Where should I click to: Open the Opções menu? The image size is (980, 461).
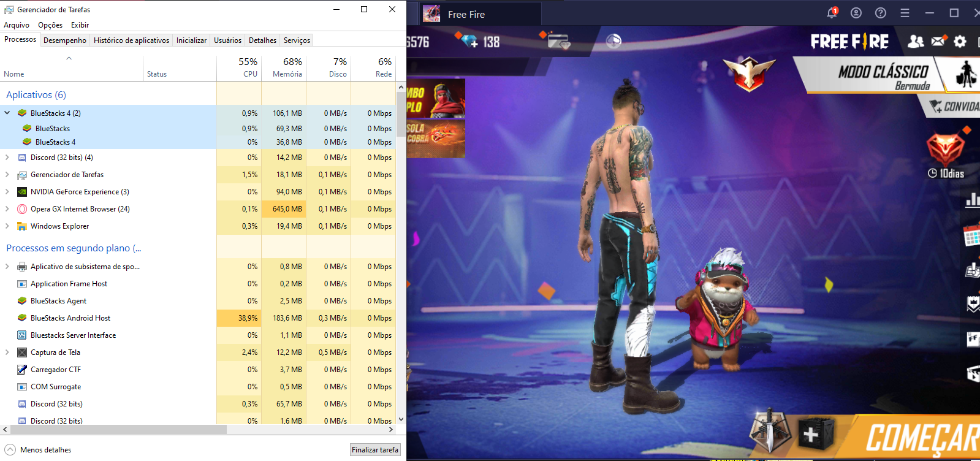50,25
